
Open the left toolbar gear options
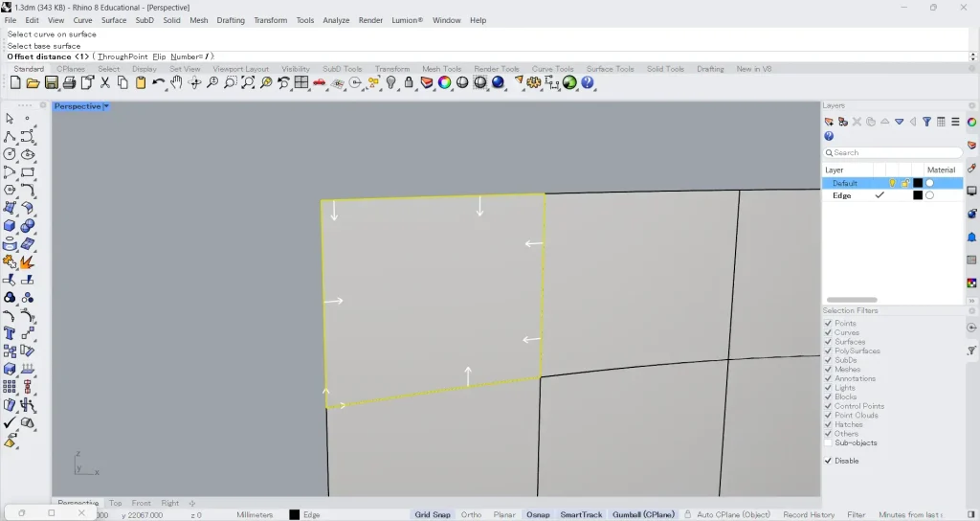[x=42, y=105]
